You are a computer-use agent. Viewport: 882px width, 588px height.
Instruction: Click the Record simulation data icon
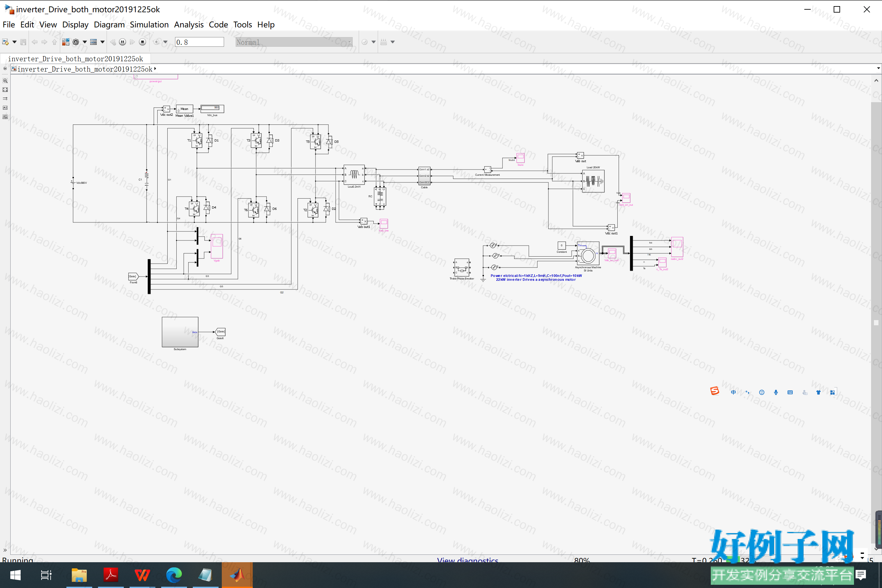point(157,42)
